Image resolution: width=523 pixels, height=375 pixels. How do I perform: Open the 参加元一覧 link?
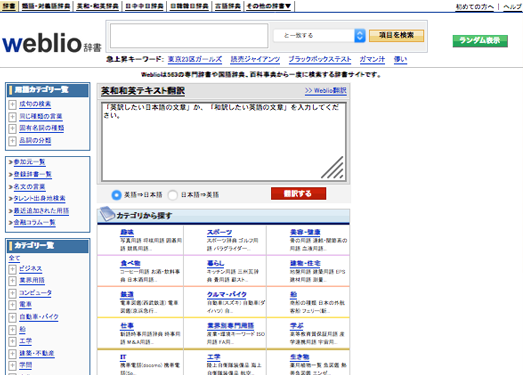click(x=29, y=162)
